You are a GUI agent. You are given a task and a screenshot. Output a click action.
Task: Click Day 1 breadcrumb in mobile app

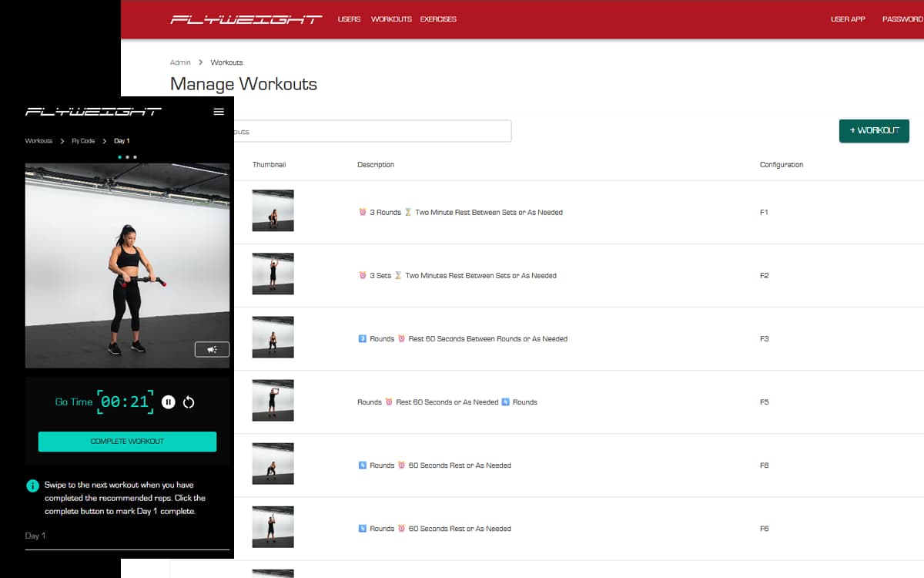122,141
